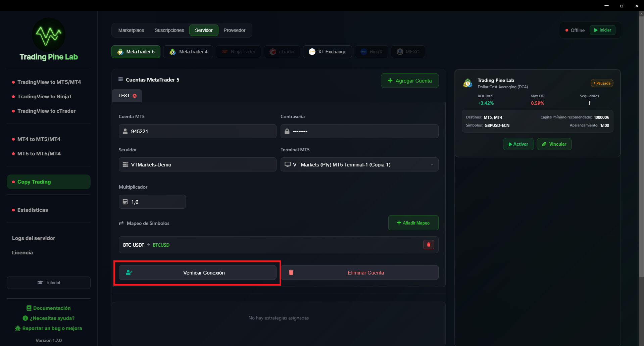Click the Eliminar Cuenta button

pyautogui.click(x=359, y=273)
